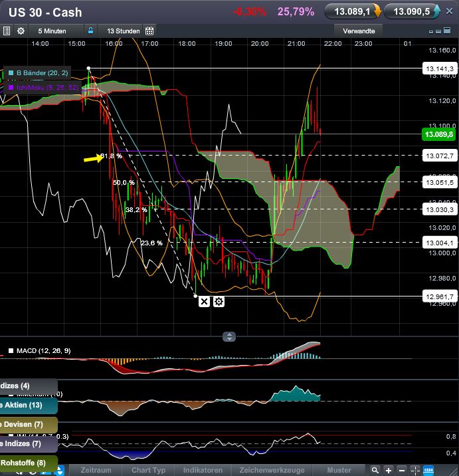Select the medium chart size icon
The image size is (459, 476).
coord(438,31)
